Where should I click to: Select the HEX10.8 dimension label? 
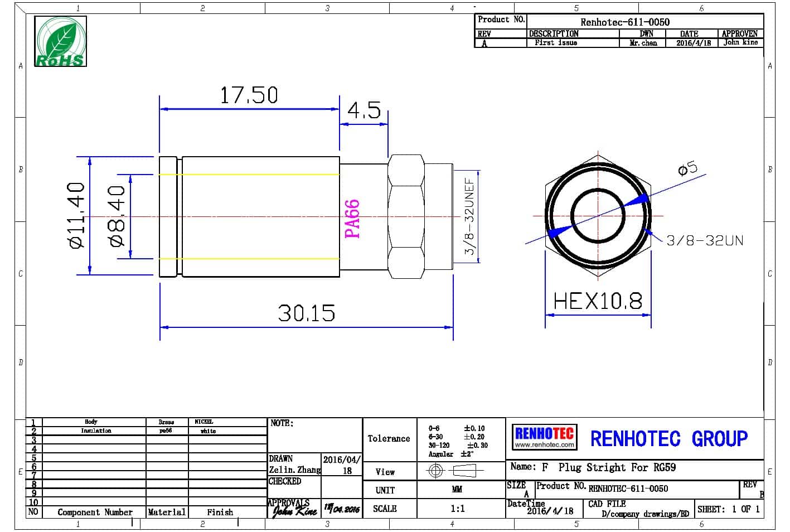click(598, 302)
